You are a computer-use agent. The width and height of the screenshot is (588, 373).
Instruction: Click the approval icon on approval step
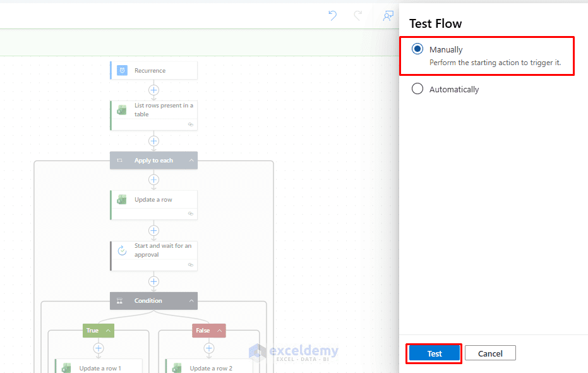[123, 250]
